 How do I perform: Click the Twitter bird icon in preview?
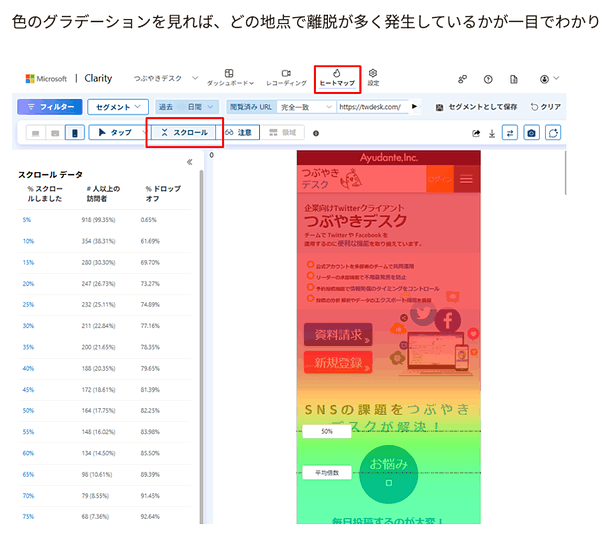pyautogui.click(x=422, y=314)
